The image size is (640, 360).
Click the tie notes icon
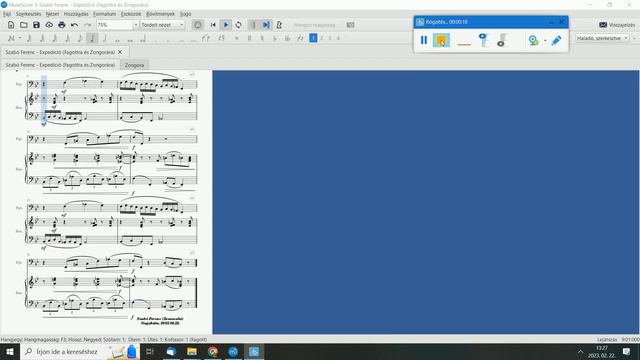(206, 38)
